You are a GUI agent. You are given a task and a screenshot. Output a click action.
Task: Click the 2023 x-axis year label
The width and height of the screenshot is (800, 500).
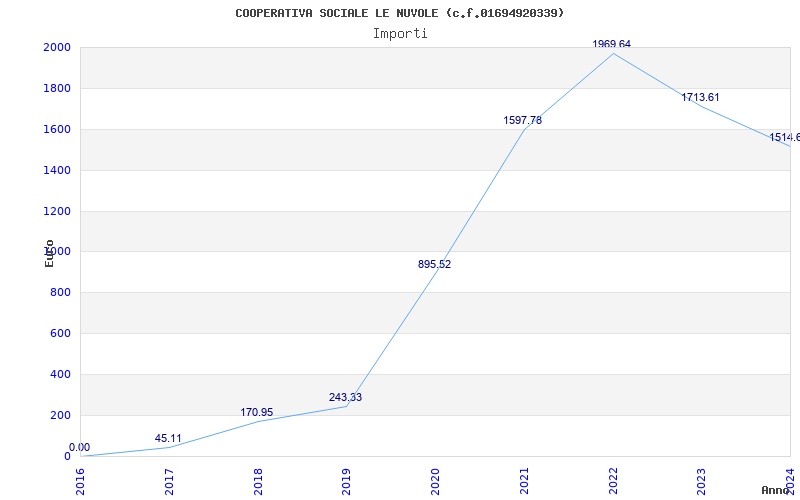[702, 482]
